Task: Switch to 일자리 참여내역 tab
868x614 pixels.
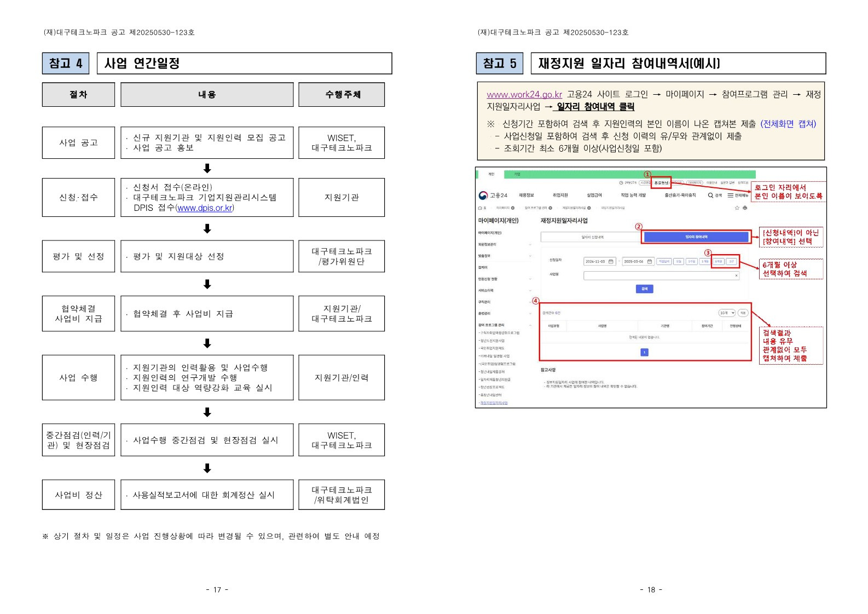Action: [x=696, y=237]
